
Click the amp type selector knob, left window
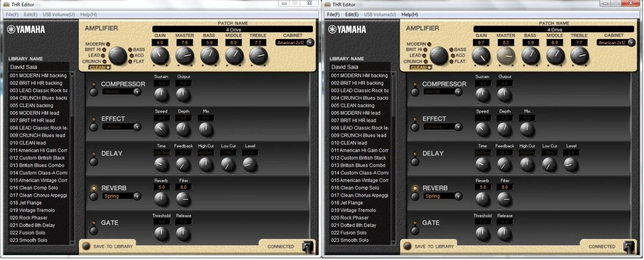pos(118,56)
